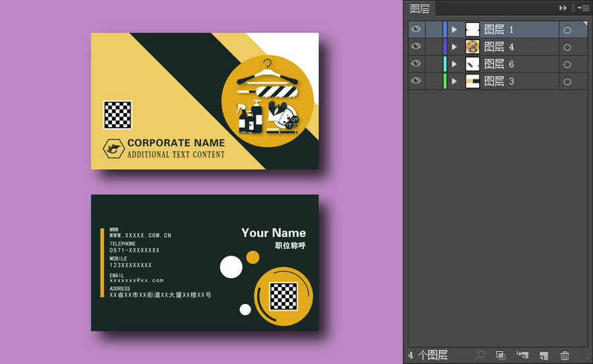Lock 图层 6 via its lock column
Viewport: 593px width, 364px height.
(434, 64)
